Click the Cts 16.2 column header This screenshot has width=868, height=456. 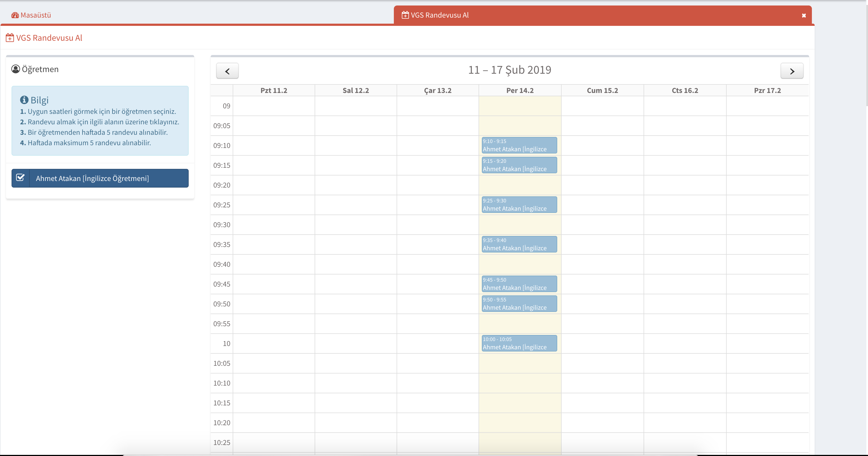tap(685, 90)
